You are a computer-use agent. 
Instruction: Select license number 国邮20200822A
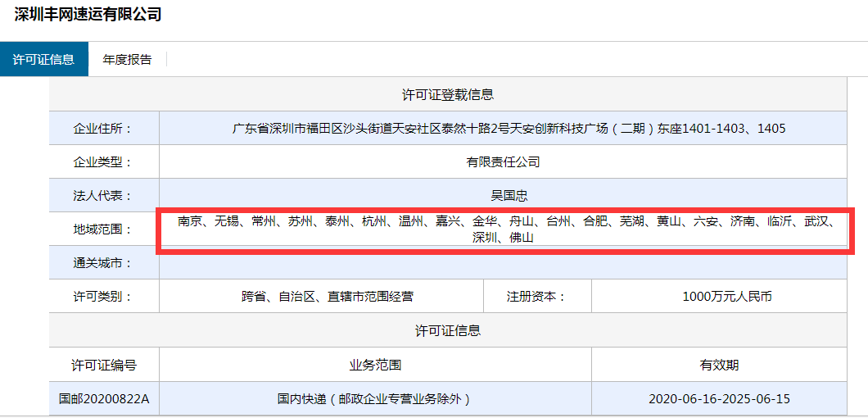click(x=104, y=398)
